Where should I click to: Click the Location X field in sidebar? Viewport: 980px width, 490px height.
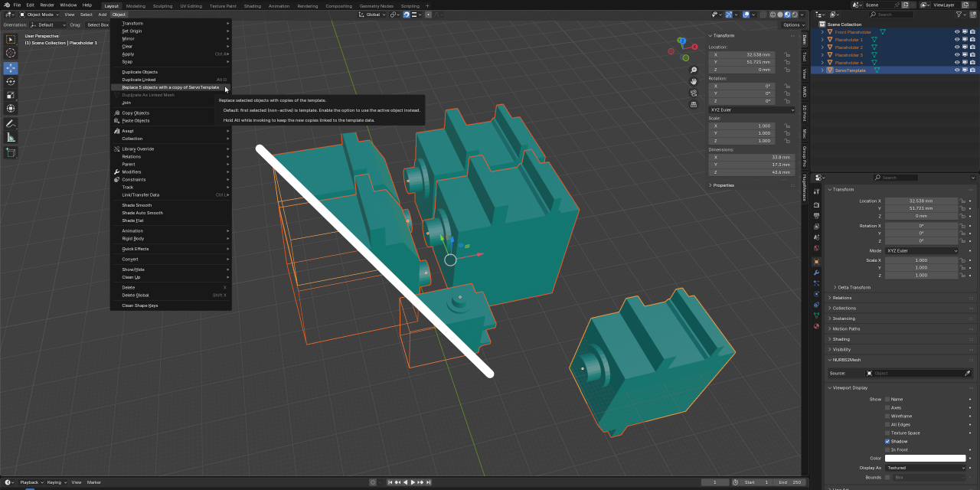[742, 55]
